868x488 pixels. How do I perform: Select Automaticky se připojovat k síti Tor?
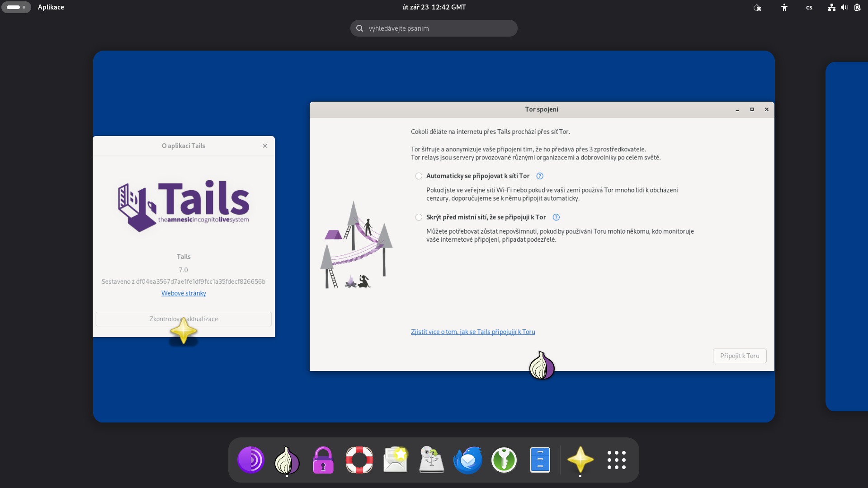click(x=419, y=176)
